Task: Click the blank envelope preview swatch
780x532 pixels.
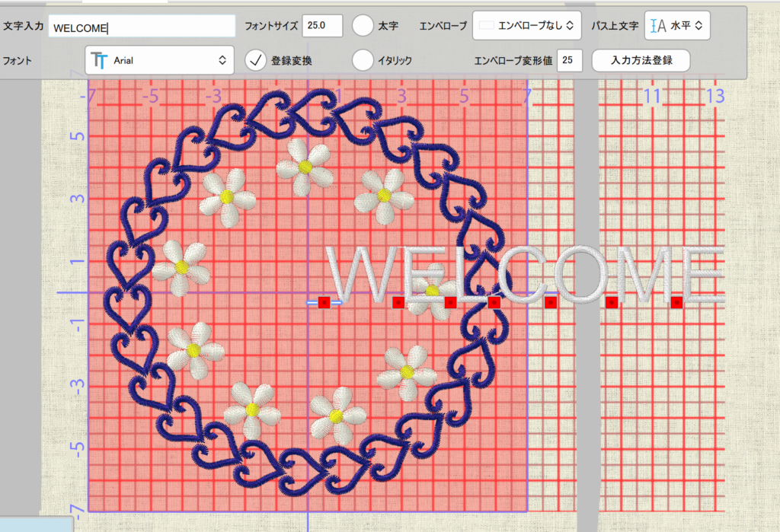Action: (x=486, y=25)
